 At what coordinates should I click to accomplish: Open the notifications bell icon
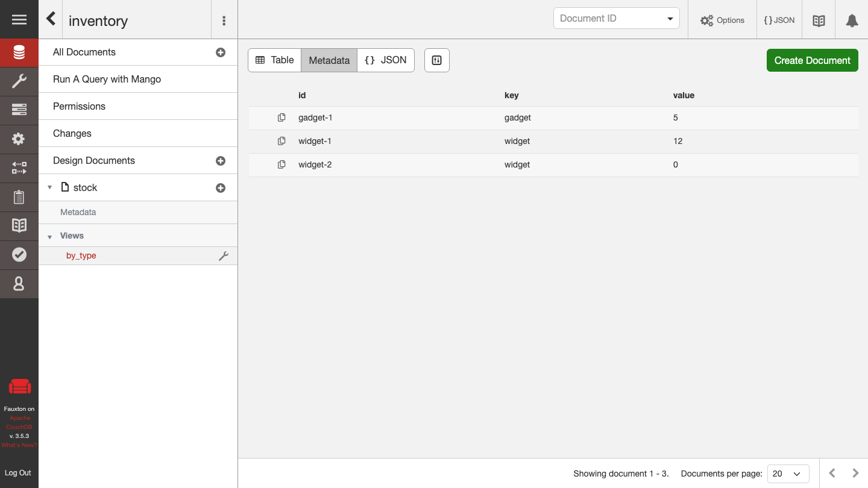coord(852,20)
